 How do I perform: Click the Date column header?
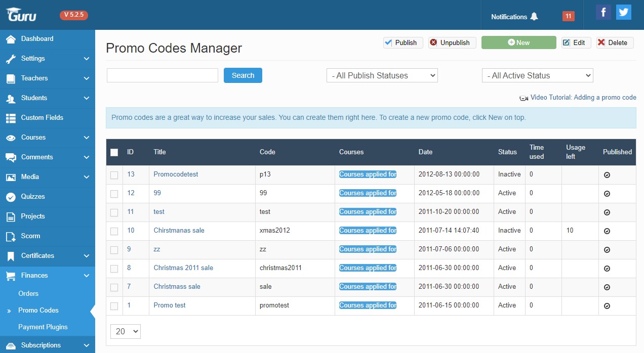pos(426,152)
